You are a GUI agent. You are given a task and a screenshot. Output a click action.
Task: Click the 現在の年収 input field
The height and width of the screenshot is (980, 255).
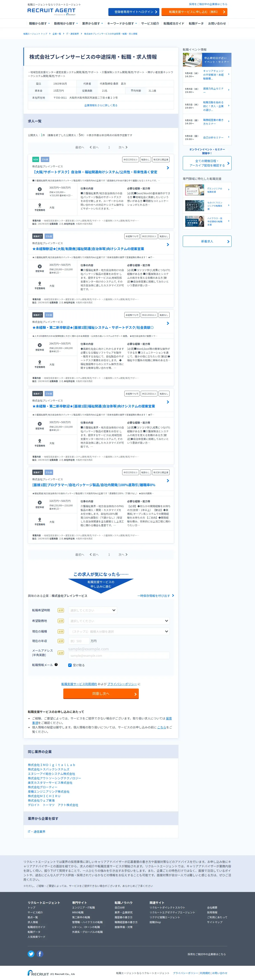[79, 641]
